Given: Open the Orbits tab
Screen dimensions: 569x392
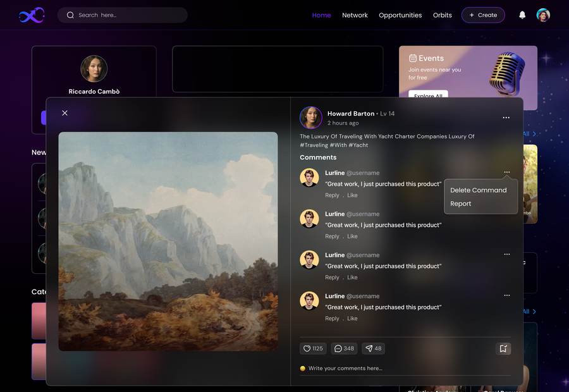Looking at the screenshot, I should [443, 15].
